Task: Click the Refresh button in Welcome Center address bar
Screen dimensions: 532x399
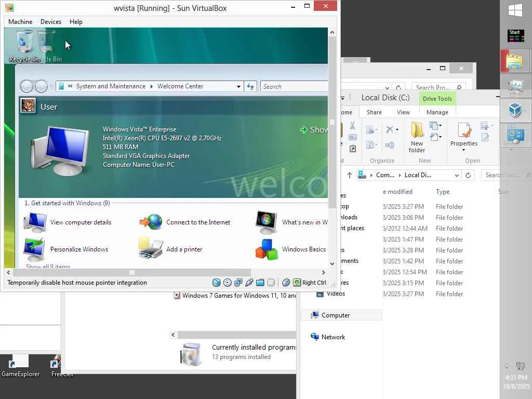Action: [x=250, y=87]
